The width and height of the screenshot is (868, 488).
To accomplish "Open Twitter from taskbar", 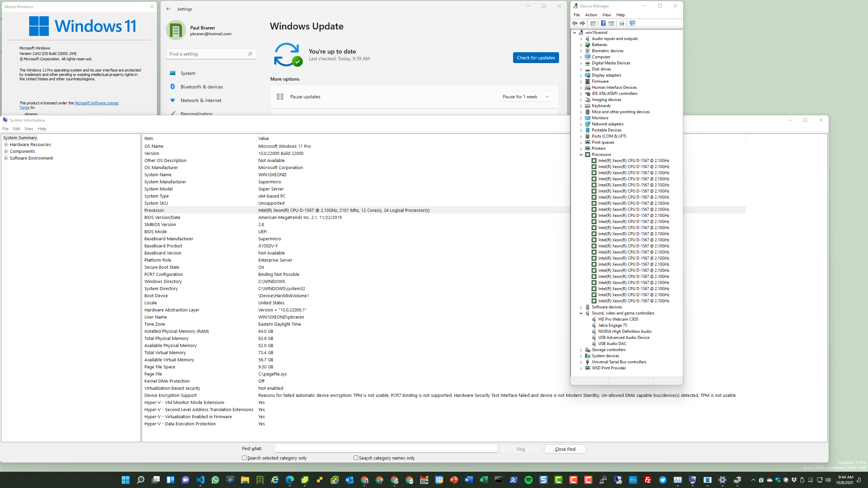I will coord(663,480).
